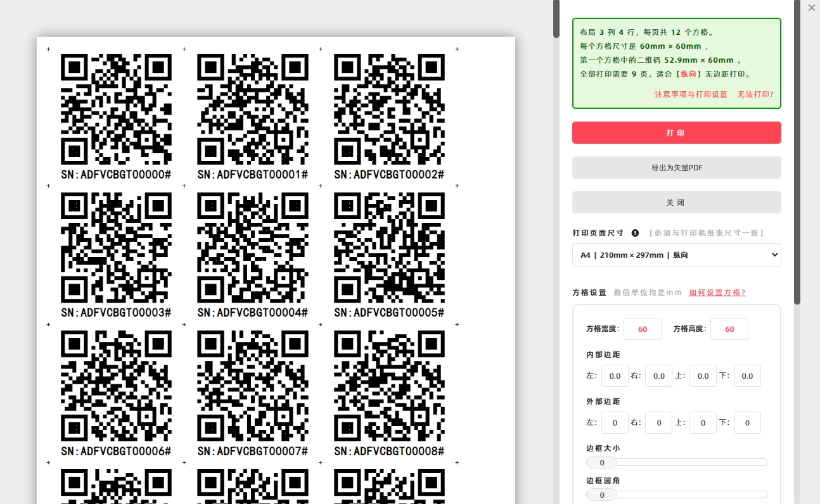820x504 pixels.
Task: Click the QR code labeled SN:ADFVCBGT00008#
Action: (389, 386)
